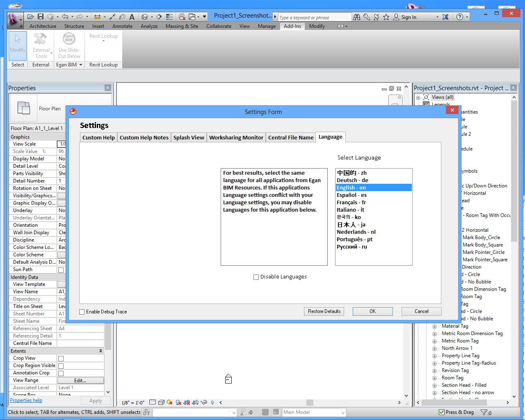525x420 pixels.
Task: Select the Aligned Dimension tool icon
Action: pyautogui.click(x=112, y=17)
